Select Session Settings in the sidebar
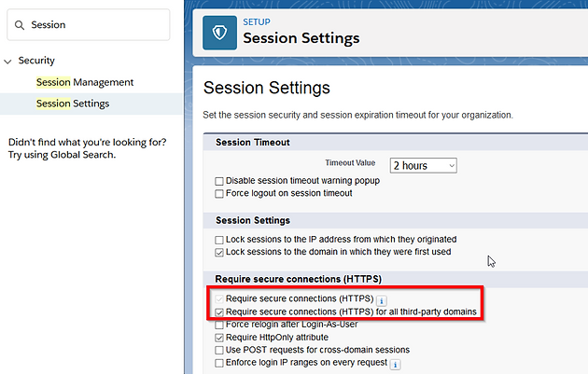 click(x=73, y=104)
